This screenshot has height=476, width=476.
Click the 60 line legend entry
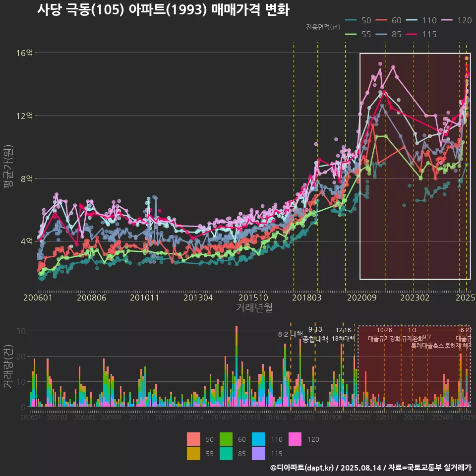388,20
